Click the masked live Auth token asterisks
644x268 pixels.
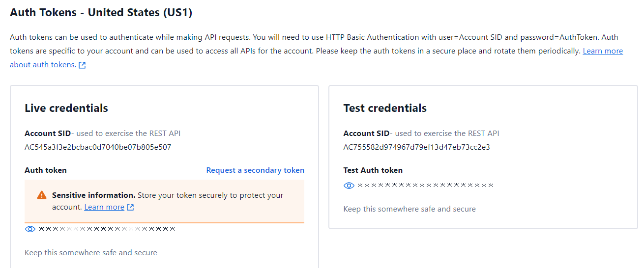click(x=107, y=229)
